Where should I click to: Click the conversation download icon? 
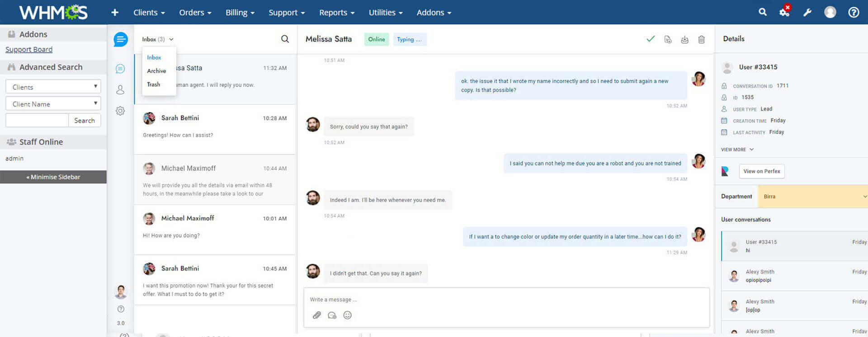tap(684, 40)
